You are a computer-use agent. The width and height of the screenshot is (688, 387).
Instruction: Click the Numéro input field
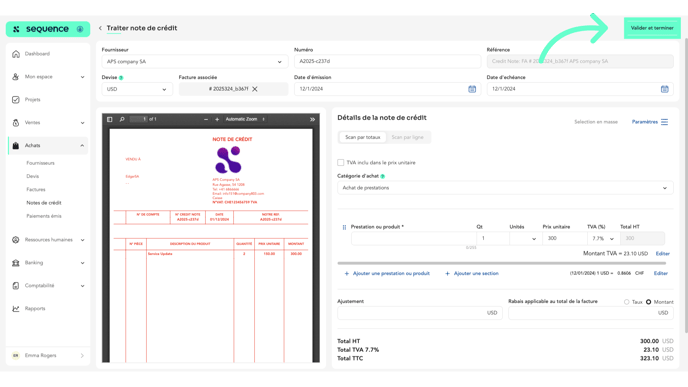pos(387,61)
